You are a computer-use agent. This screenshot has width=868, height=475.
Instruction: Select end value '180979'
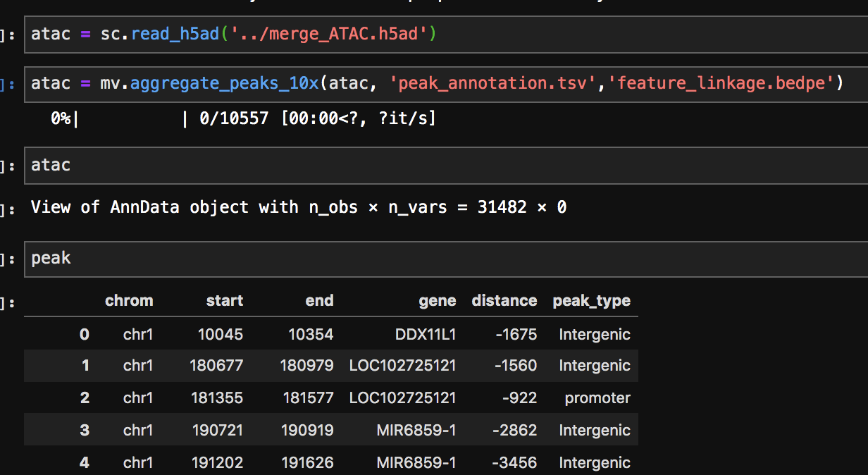[x=307, y=366]
